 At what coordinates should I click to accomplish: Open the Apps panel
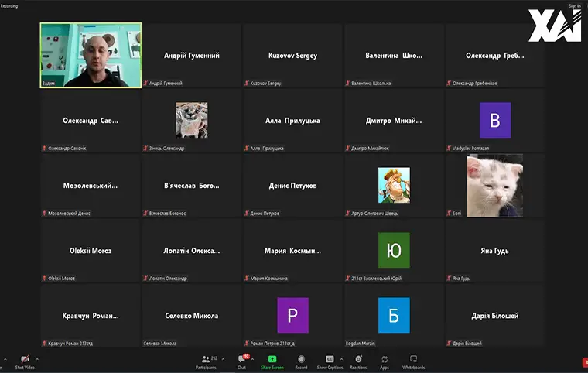point(385,361)
